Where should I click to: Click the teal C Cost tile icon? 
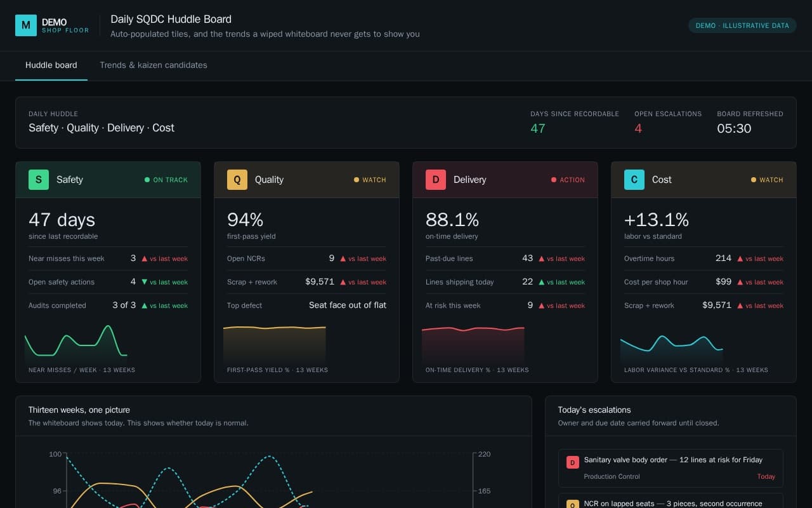click(634, 180)
